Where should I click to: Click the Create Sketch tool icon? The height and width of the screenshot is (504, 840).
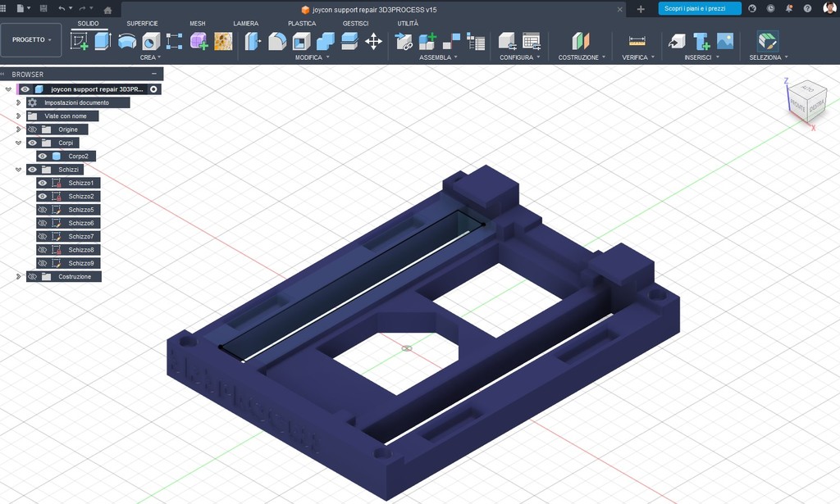click(x=80, y=41)
